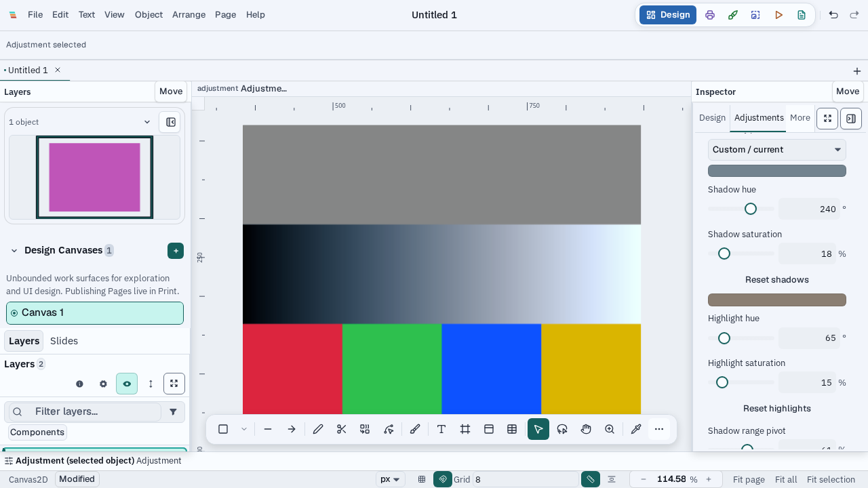This screenshot has width=868, height=488.
Task: Open the Object menu
Action: click(x=149, y=15)
